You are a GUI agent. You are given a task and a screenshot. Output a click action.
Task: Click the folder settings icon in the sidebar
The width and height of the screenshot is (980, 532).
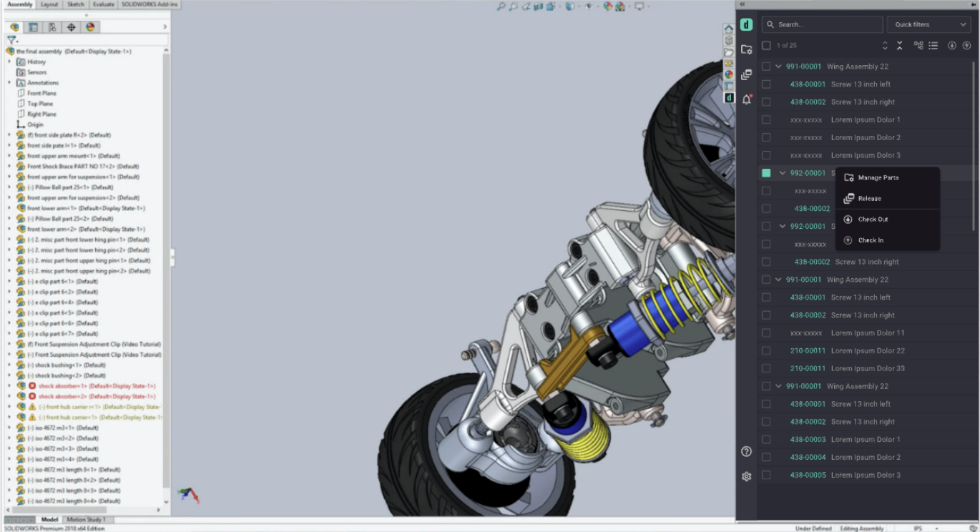[746, 49]
